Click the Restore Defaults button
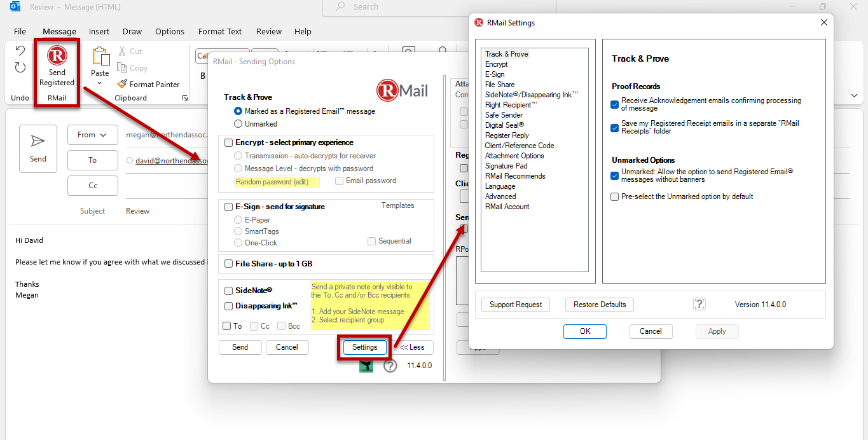Image resolution: width=868 pixels, height=440 pixels. (x=599, y=305)
